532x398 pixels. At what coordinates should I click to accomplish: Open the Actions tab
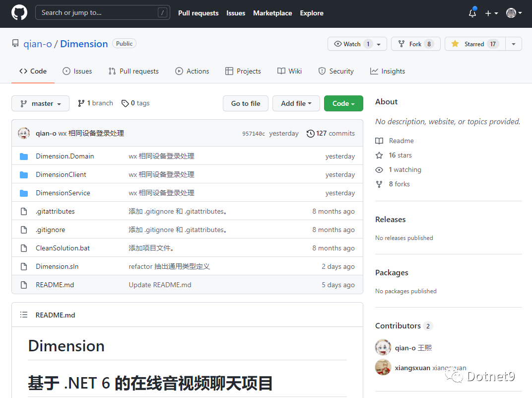pyautogui.click(x=192, y=71)
